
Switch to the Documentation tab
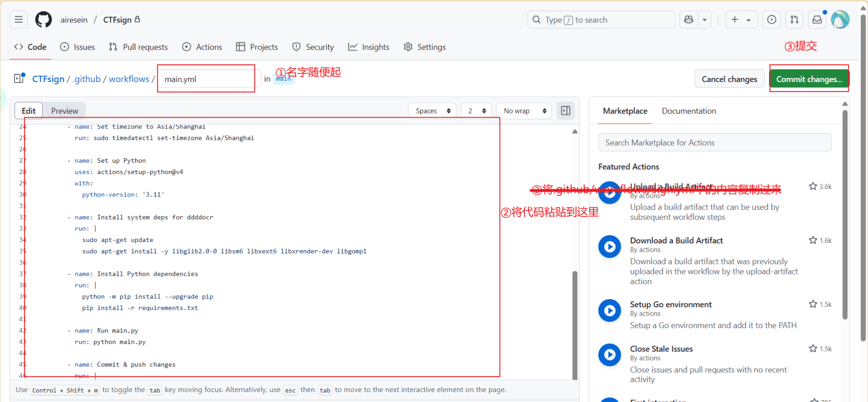tap(688, 111)
